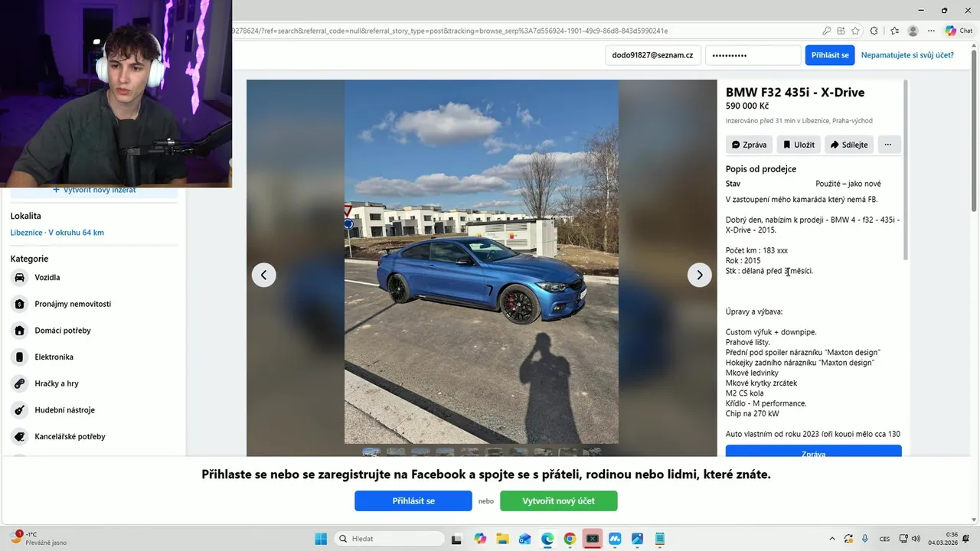Open the Pronájmy nemovitostí category
This screenshot has width=980, height=551.
[94, 304]
